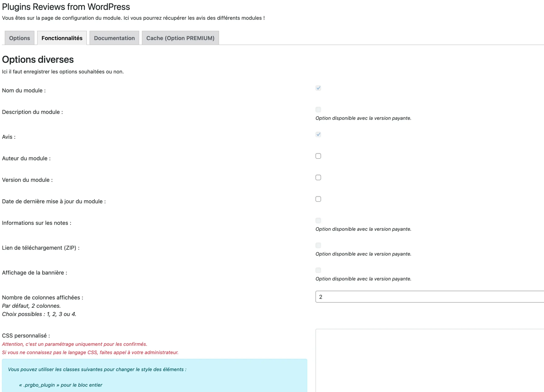Click the Options diverses heading
The height and width of the screenshot is (392, 544).
click(38, 59)
